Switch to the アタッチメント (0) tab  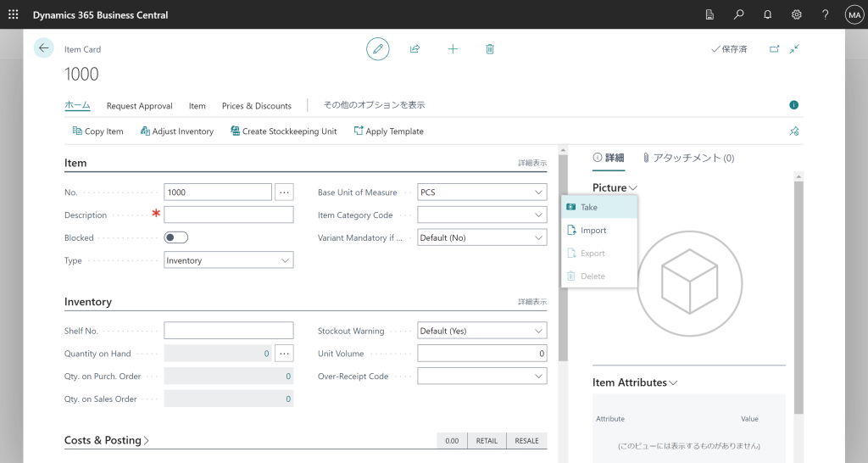(688, 158)
